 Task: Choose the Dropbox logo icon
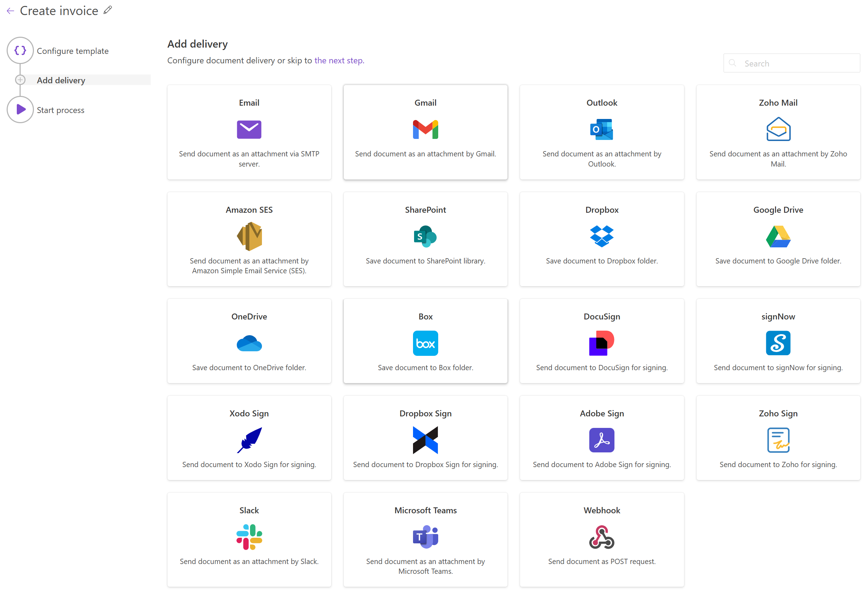[x=601, y=236]
